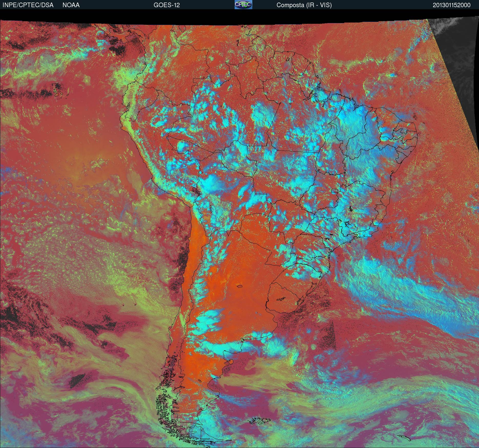Click the 201301152000 timestamp
This screenshot has height=448, width=479.
click(452, 5)
